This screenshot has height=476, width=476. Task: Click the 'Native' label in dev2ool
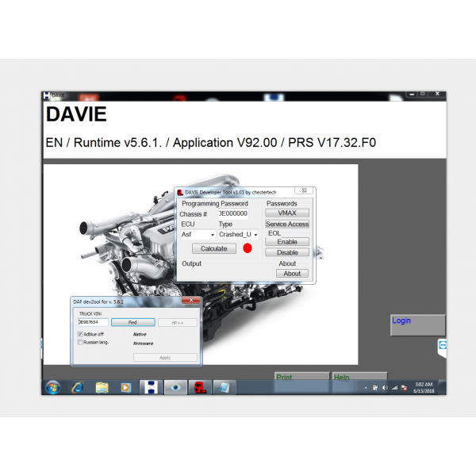pos(140,334)
